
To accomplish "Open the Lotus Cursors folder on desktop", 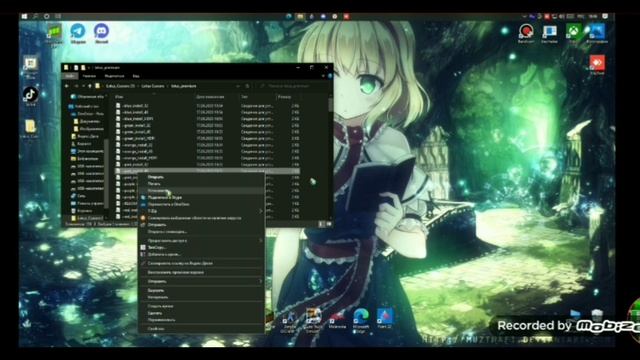I will pos(30,129).
